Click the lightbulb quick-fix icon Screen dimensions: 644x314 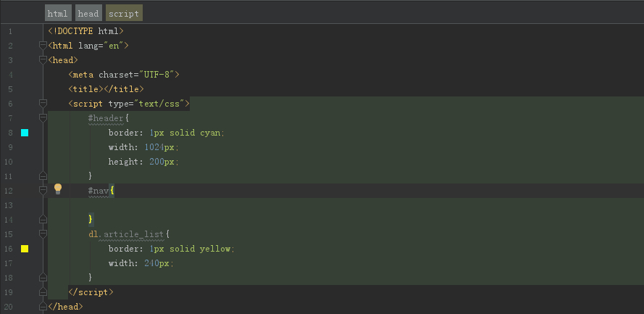58,189
